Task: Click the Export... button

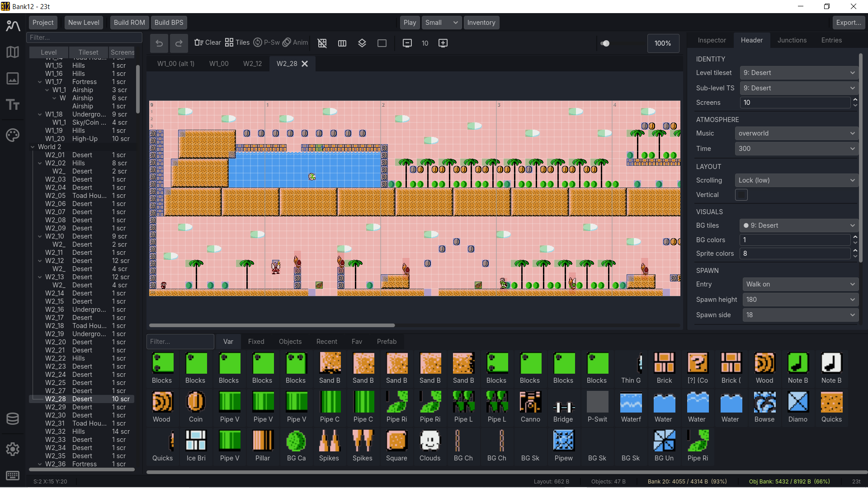Action: [849, 23]
